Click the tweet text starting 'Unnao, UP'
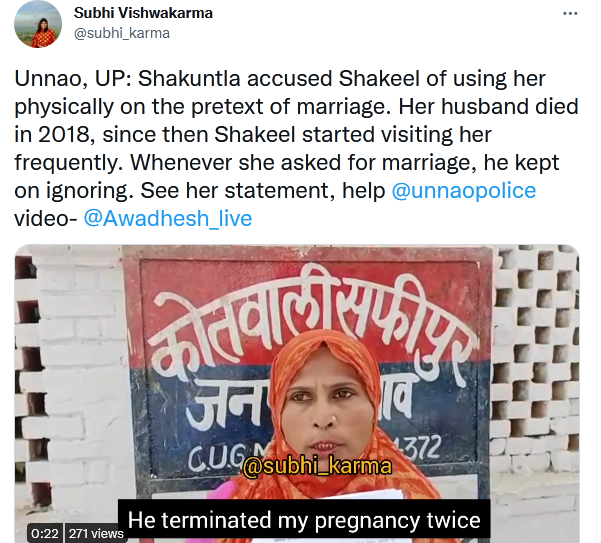The height and width of the screenshot is (543, 601). 296,148
